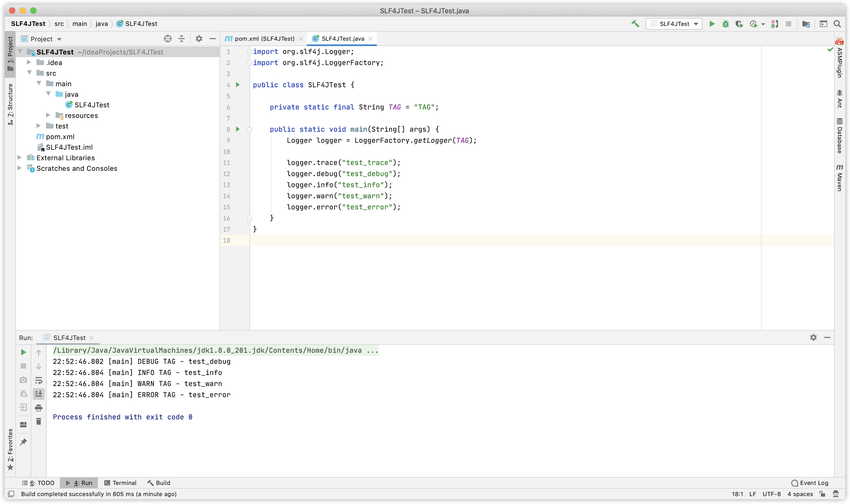Viewport: 850px width, 504px height.
Task: Build the project with the hammer icon
Action: [635, 24]
